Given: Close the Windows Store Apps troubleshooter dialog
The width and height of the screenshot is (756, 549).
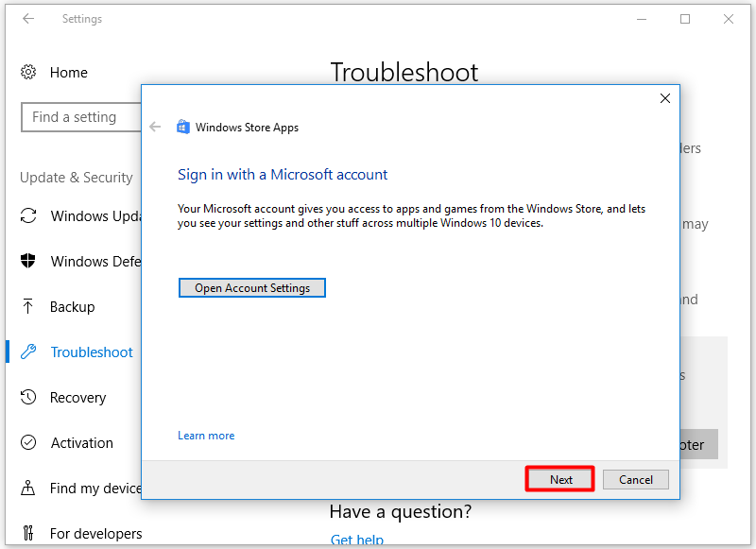Looking at the screenshot, I should (x=665, y=98).
